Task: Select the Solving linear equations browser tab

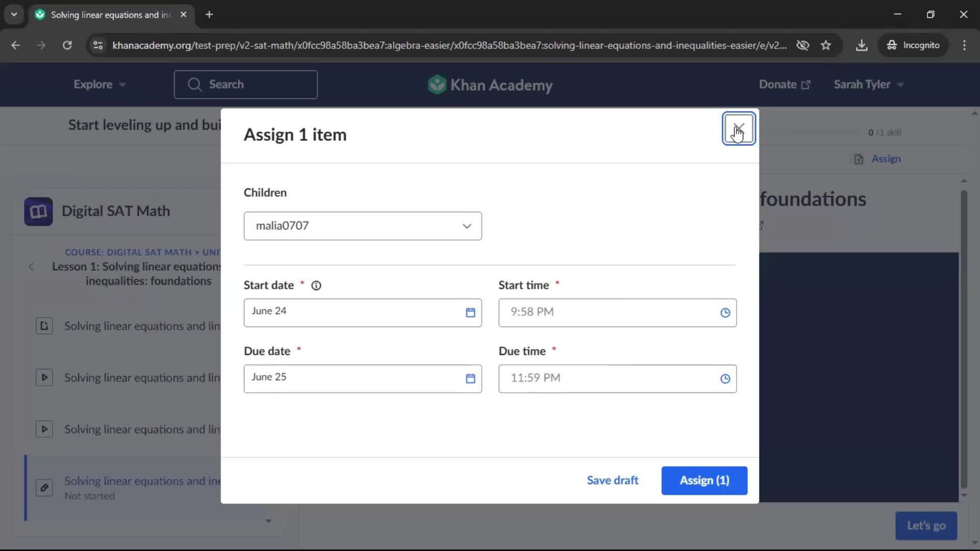Action: [x=111, y=15]
